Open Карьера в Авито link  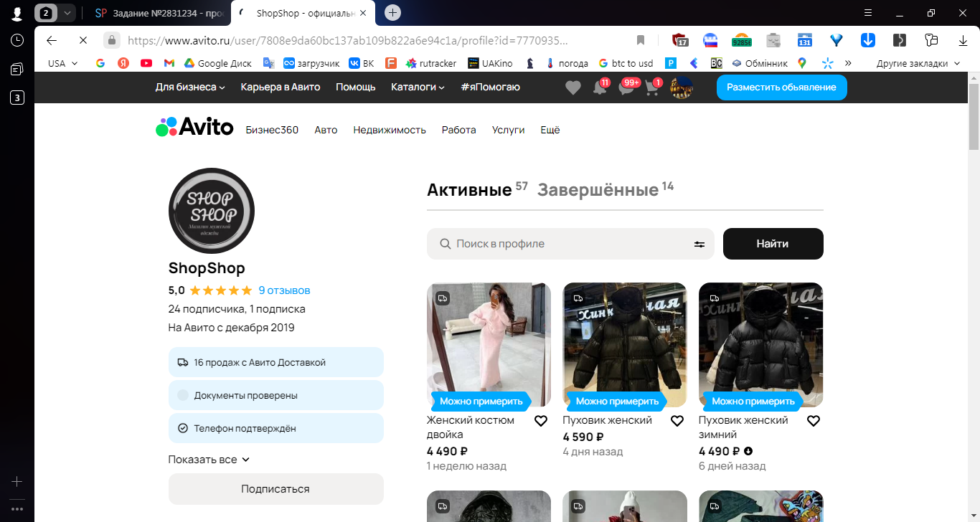(x=281, y=87)
